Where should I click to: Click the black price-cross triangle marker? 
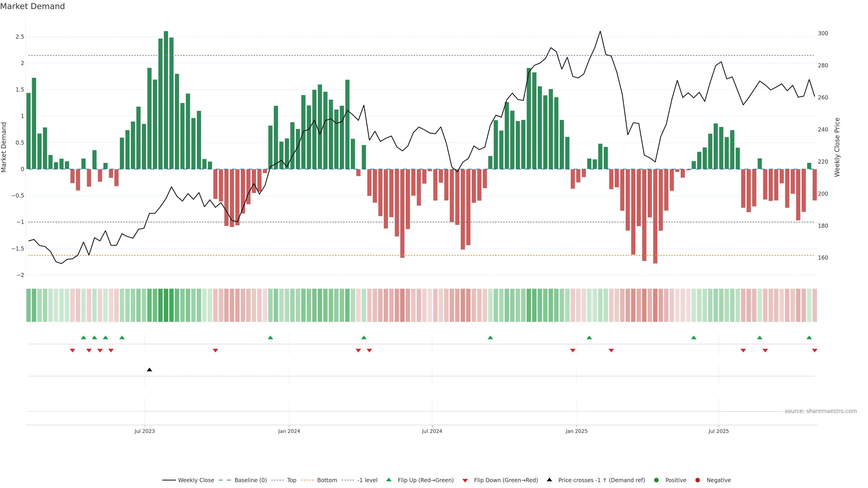point(149,370)
